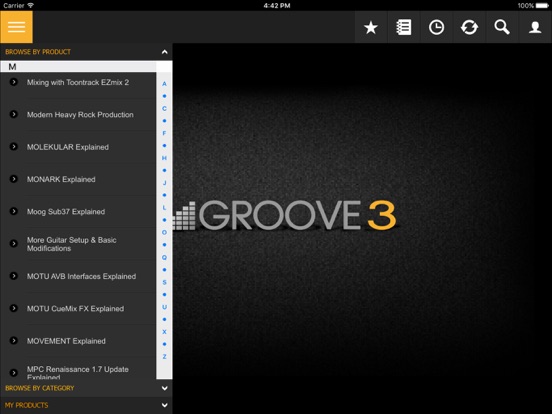The height and width of the screenshot is (414, 552).
Task: Tap the My Products header label
Action: point(26,405)
